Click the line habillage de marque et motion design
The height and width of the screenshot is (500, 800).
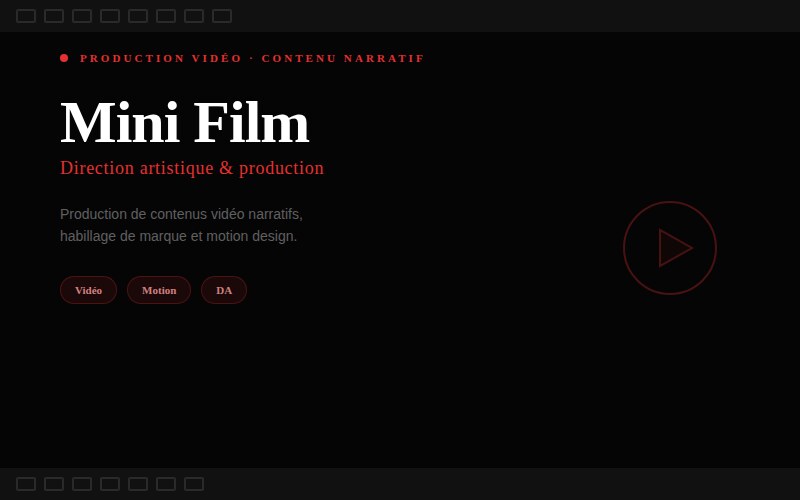click(179, 237)
